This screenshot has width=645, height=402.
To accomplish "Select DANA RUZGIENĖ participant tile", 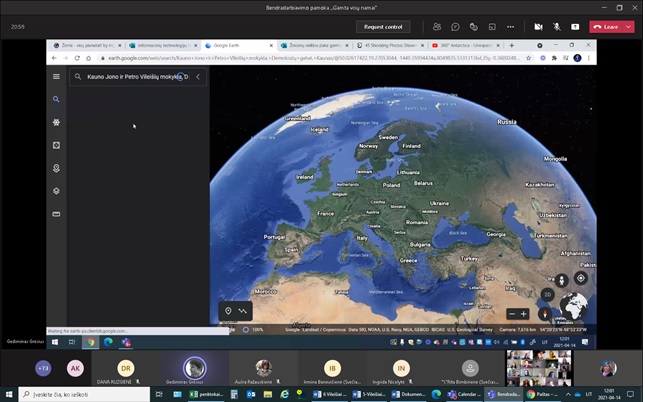I will [125, 368].
